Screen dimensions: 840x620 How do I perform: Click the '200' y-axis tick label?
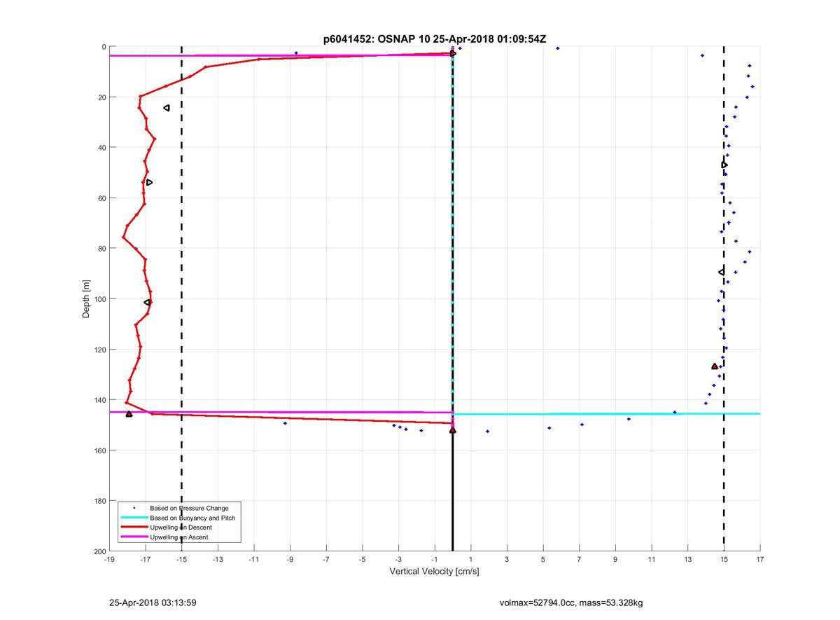99,551
